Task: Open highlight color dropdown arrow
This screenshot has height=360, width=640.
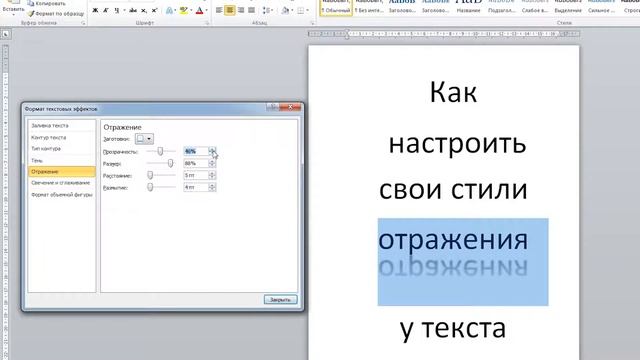Action: (191, 10)
